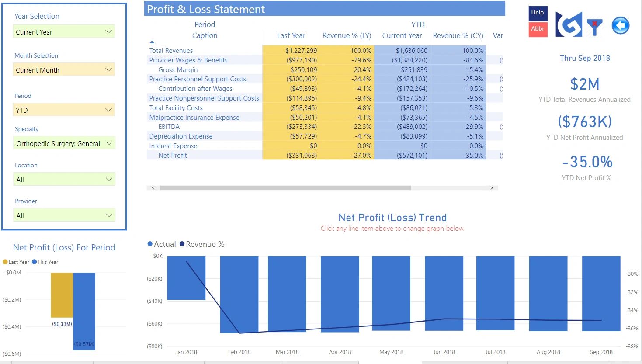642x364 pixels.
Task: Expand the Specialty dropdown
Action: click(x=64, y=143)
